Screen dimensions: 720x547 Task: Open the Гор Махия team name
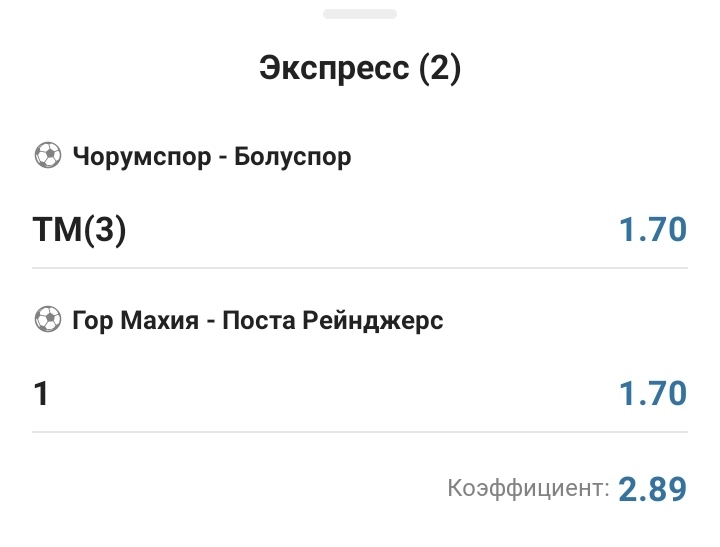pyautogui.click(x=134, y=321)
